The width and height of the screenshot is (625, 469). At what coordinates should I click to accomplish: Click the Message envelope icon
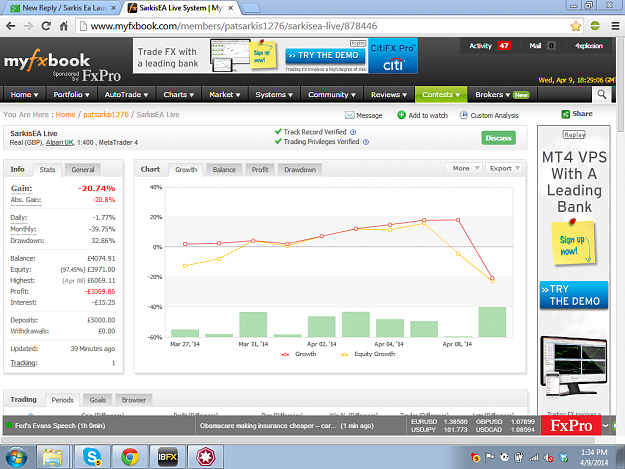tap(350, 115)
